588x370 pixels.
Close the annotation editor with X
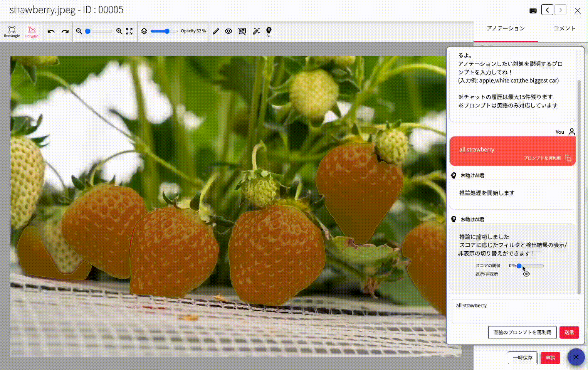[x=578, y=11]
